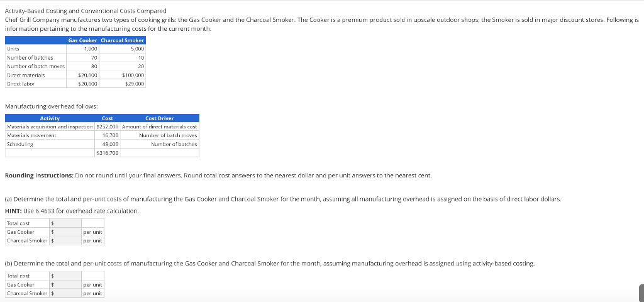This screenshot has height=302, width=644.
Task: Click Charcoal Smoker 'per unit' label in part (b)
Action: click(92, 294)
